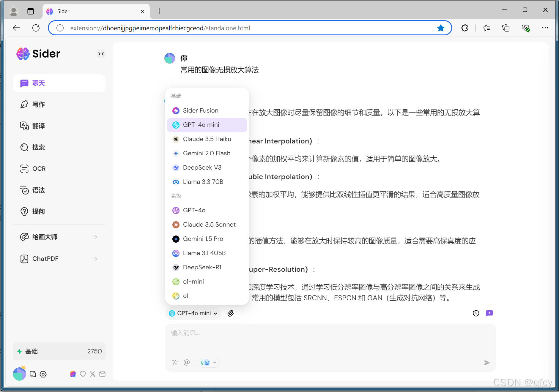This screenshot has height=392, width=559.
Task: Click the browser profile icon
Action: pyautogui.click(x=14, y=11)
